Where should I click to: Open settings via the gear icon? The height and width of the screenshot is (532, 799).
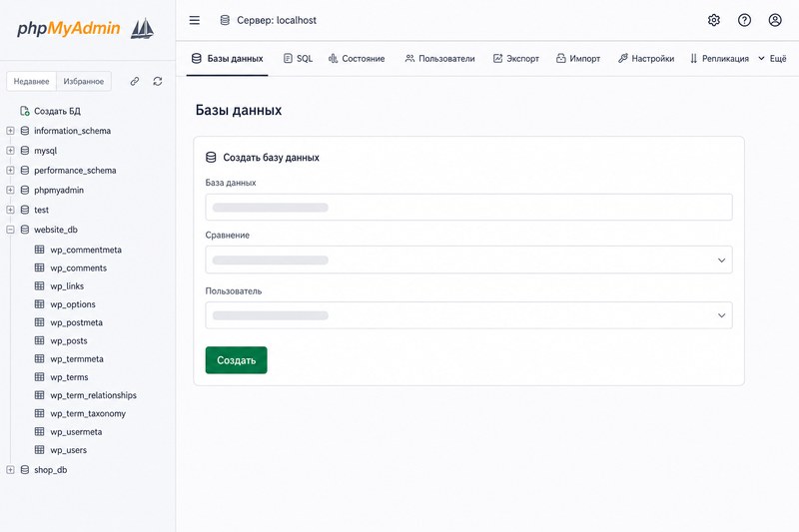[714, 20]
